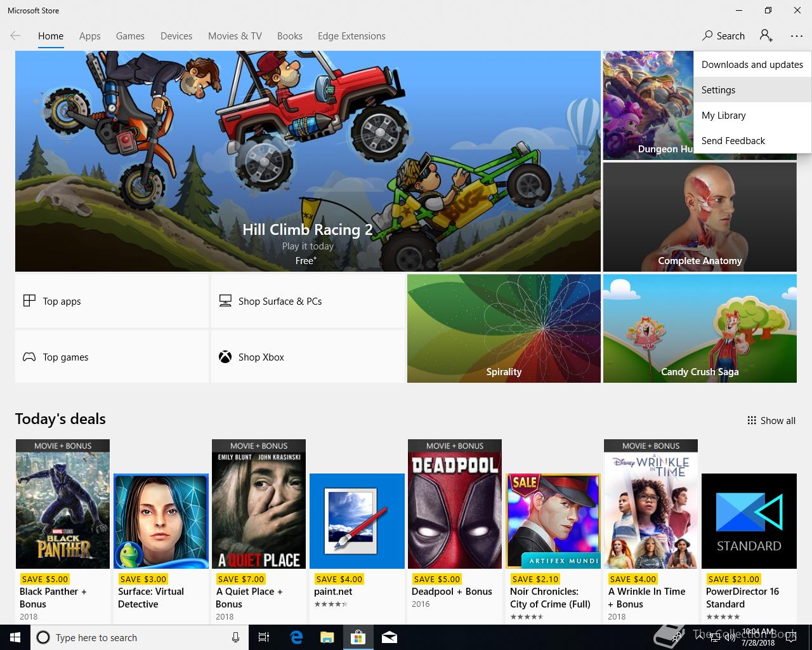The image size is (812, 650).
Task: Open the Top apps tile
Action: [x=112, y=301]
